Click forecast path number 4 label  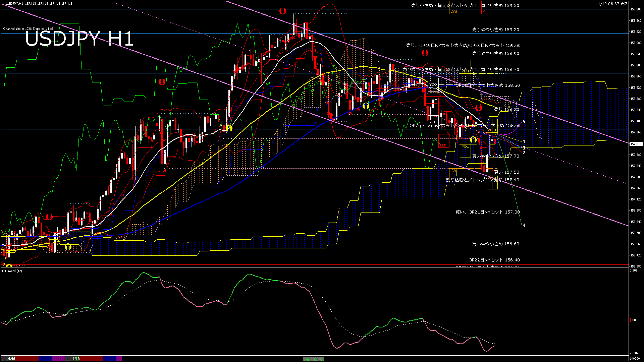pos(524,226)
